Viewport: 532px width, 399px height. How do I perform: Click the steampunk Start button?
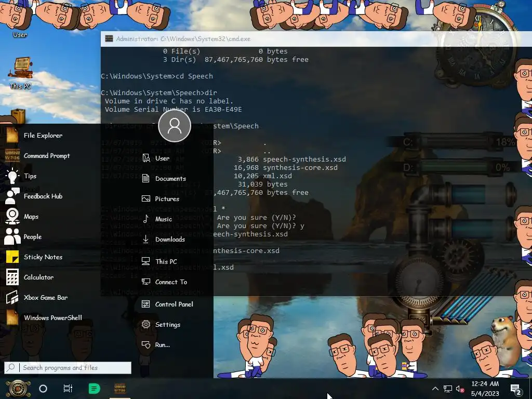click(18, 389)
